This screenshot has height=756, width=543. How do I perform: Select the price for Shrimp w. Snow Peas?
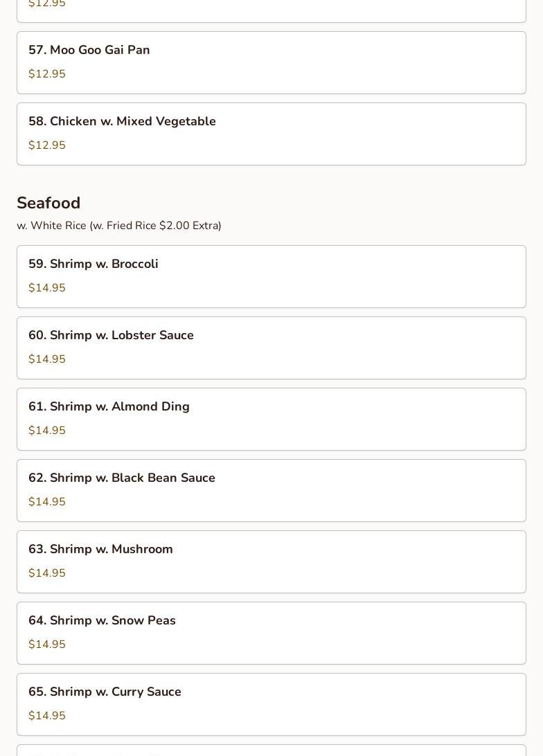[47, 645]
